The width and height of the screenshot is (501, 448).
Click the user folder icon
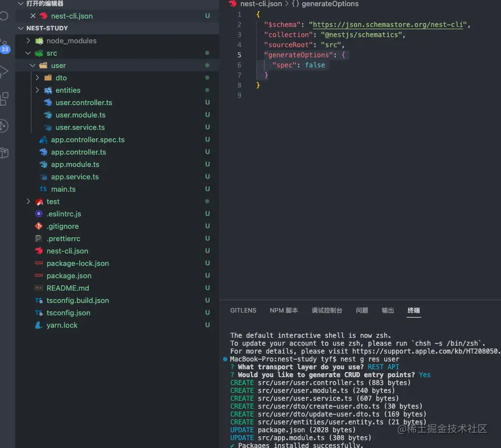(43, 66)
